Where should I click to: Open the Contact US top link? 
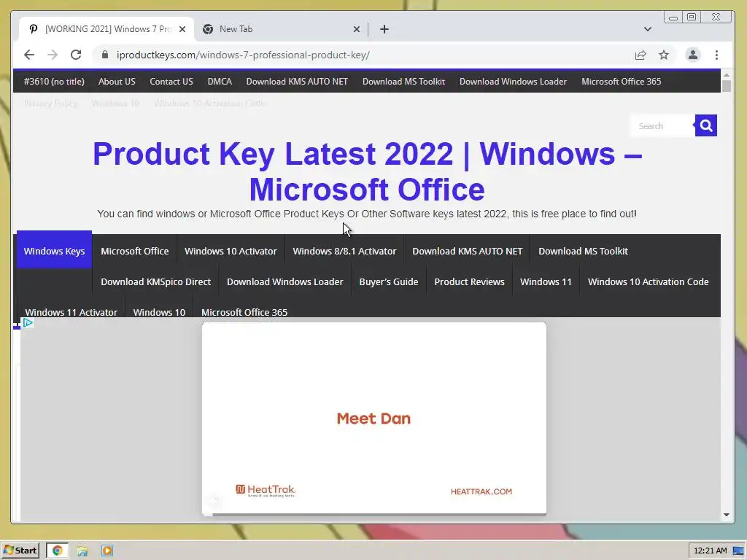[171, 82]
